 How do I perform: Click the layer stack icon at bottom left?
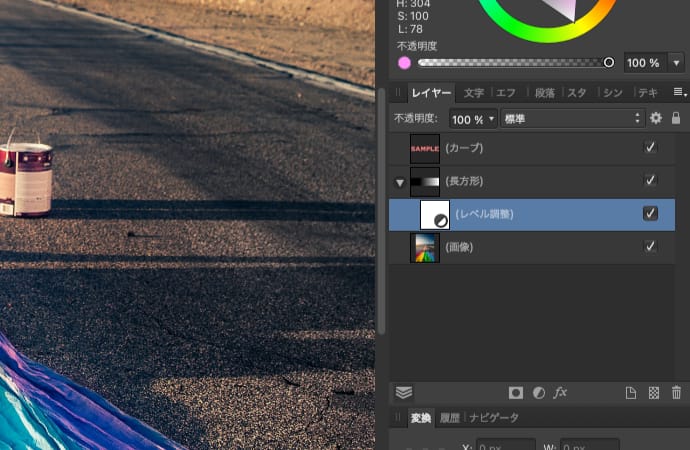pos(404,393)
